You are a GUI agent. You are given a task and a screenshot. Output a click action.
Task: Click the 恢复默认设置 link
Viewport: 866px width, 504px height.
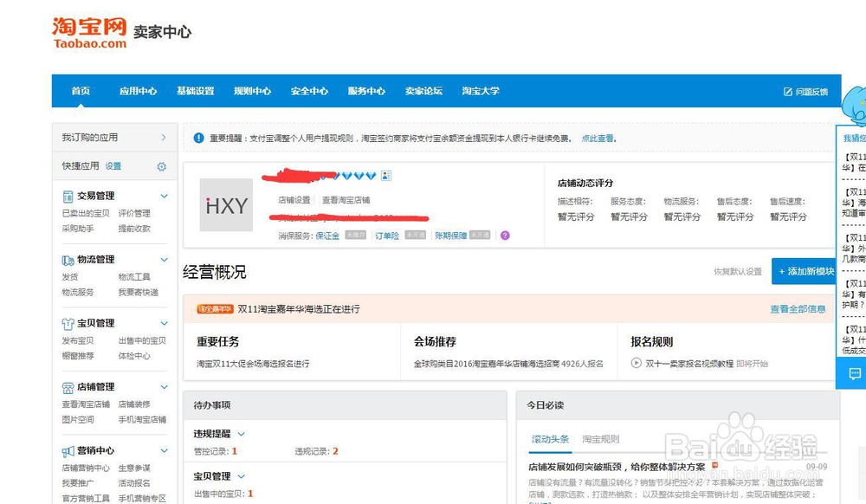(738, 272)
